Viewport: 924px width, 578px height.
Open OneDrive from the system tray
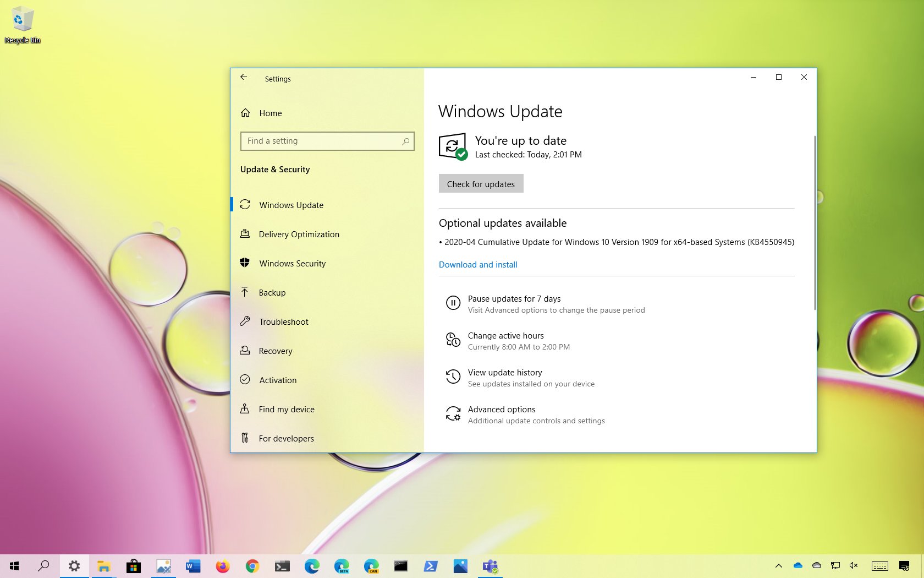798,565
